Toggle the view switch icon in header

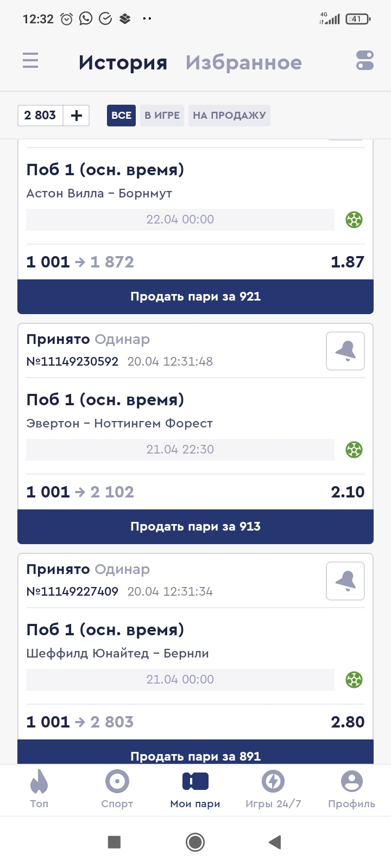(x=365, y=60)
